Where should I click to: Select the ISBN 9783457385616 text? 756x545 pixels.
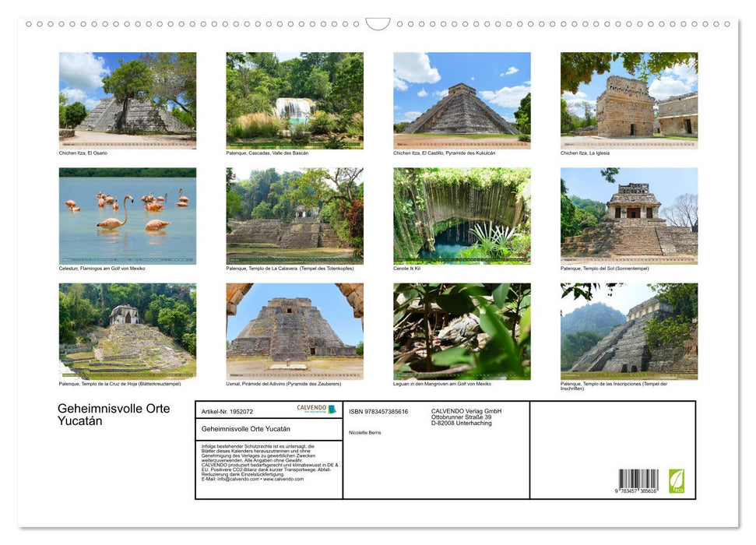(380, 411)
